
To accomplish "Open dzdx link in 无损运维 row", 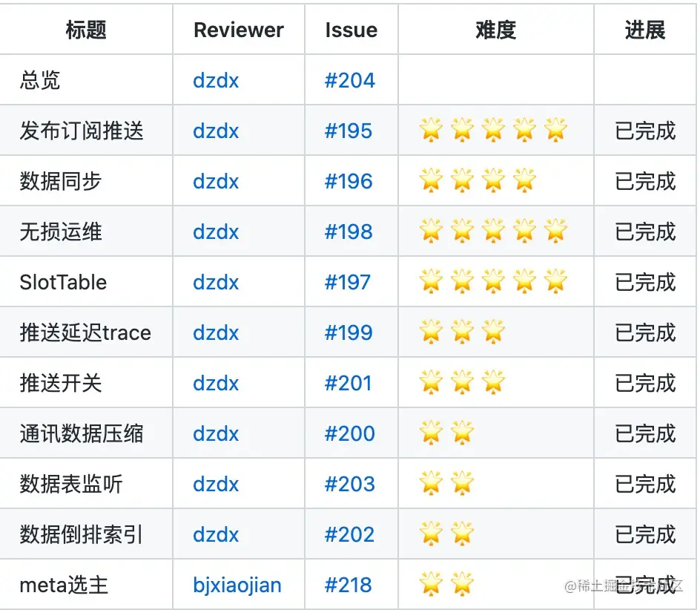I will (x=216, y=232).
